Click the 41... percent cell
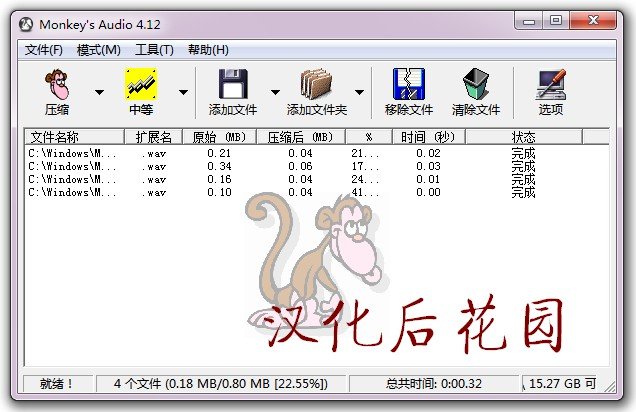This screenshot has height=412, width=636. tap(365, 192)
